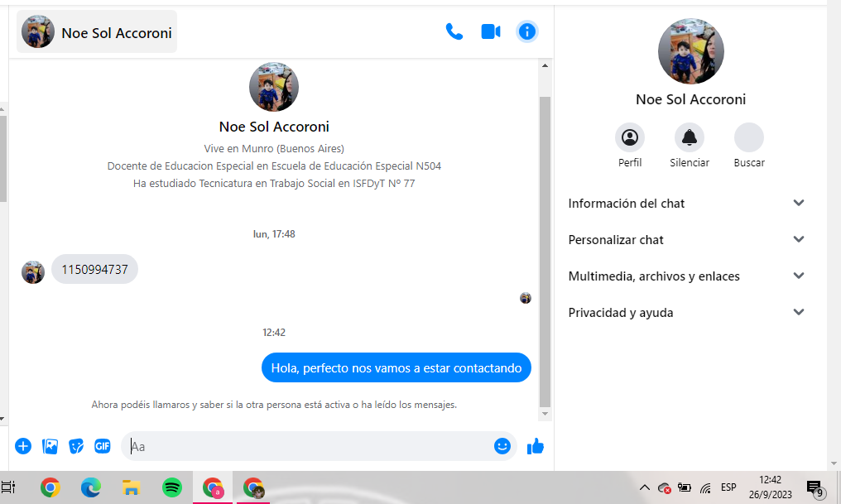
Task: Click Vive en Munro (Buenos Aires) text
Action: pyautogui.click(x=274, y=148)
